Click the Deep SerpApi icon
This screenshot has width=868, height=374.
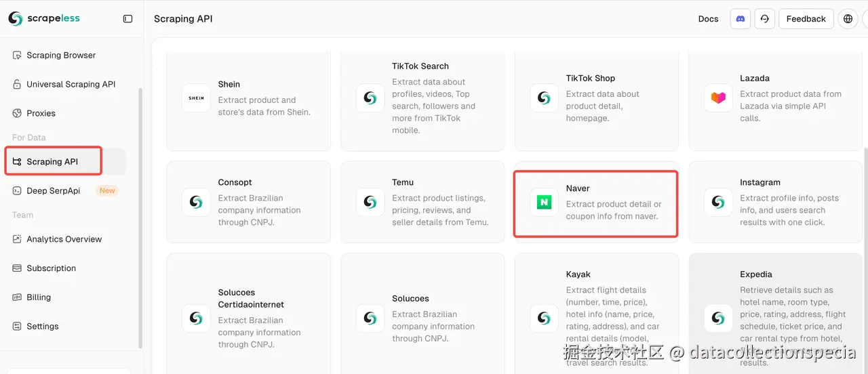coord(17,190)
